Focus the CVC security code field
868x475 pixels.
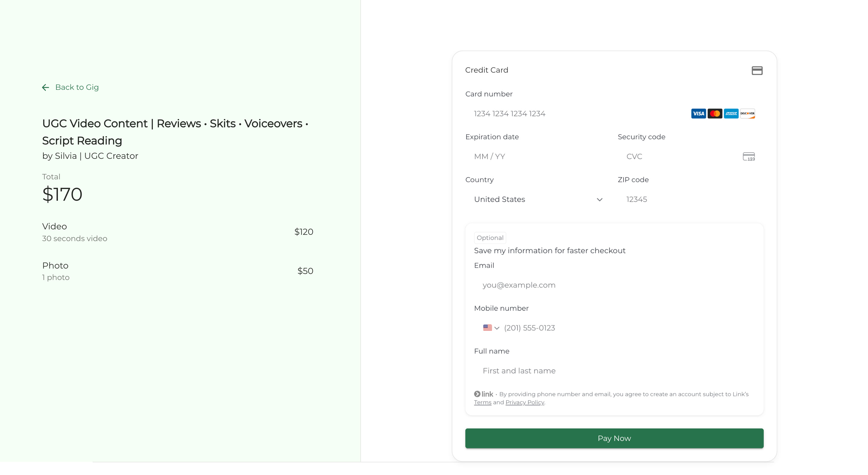point(690,157)
